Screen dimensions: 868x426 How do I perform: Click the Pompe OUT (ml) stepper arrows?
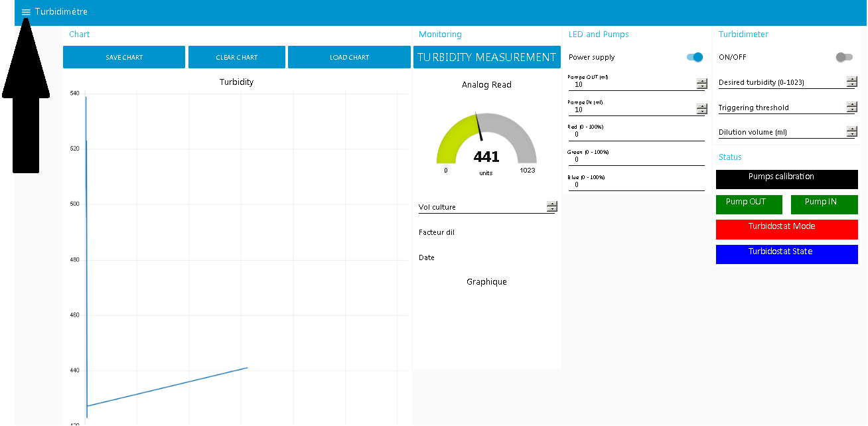tap(701, 84)
